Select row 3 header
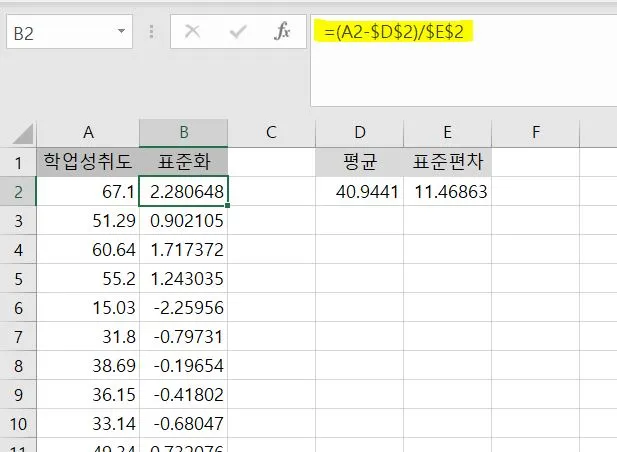 18,220
